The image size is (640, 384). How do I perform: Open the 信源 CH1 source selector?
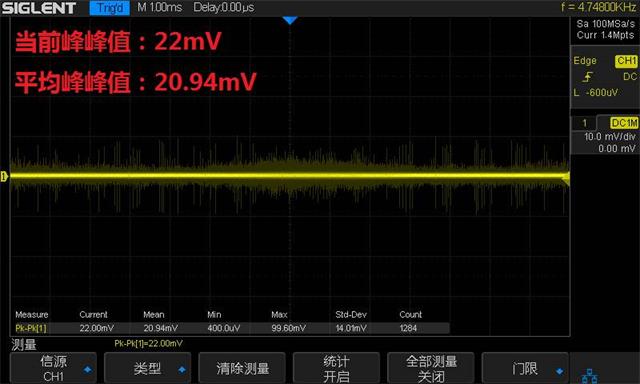[x=53, y=368]
